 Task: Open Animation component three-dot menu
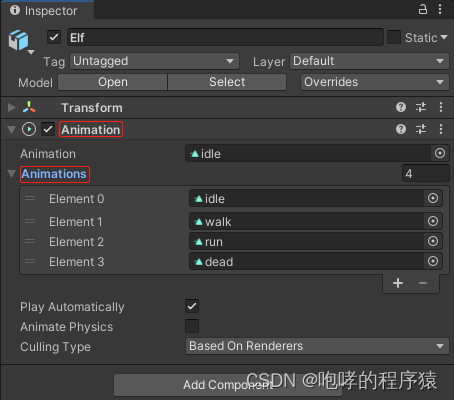[441, 129]
